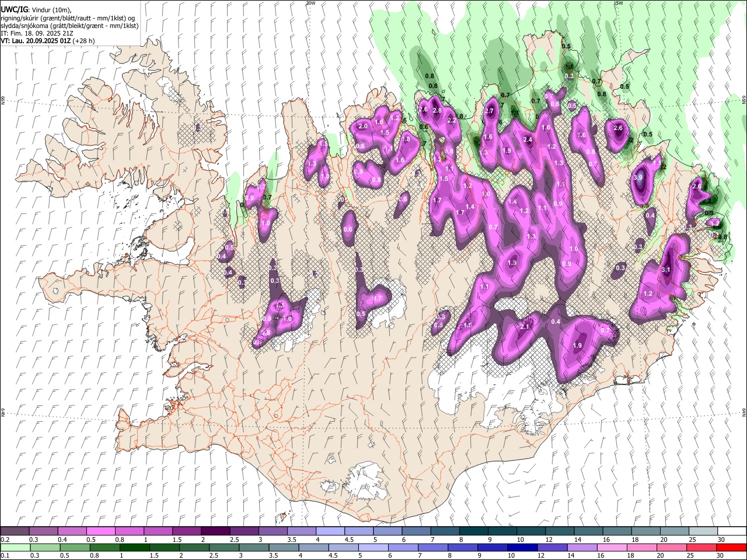The height and width of the screenshot is (560, 747).
Task: Click the '(+28 h)' forecast offset text
Action: 83,41
